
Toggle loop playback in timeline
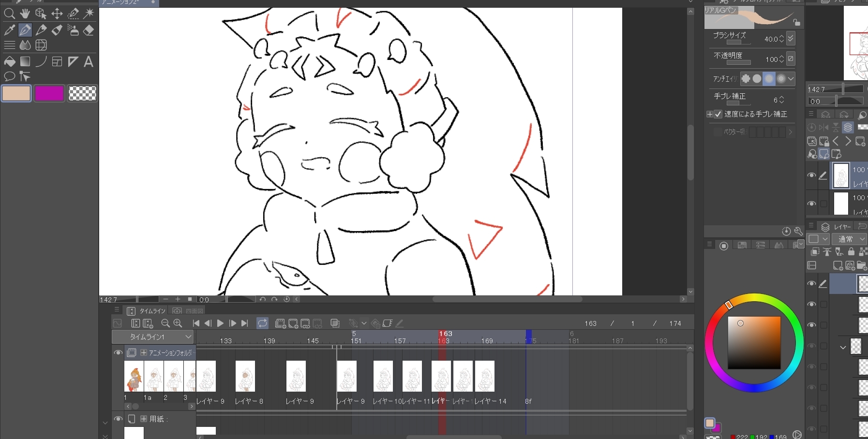click(262, 323)
